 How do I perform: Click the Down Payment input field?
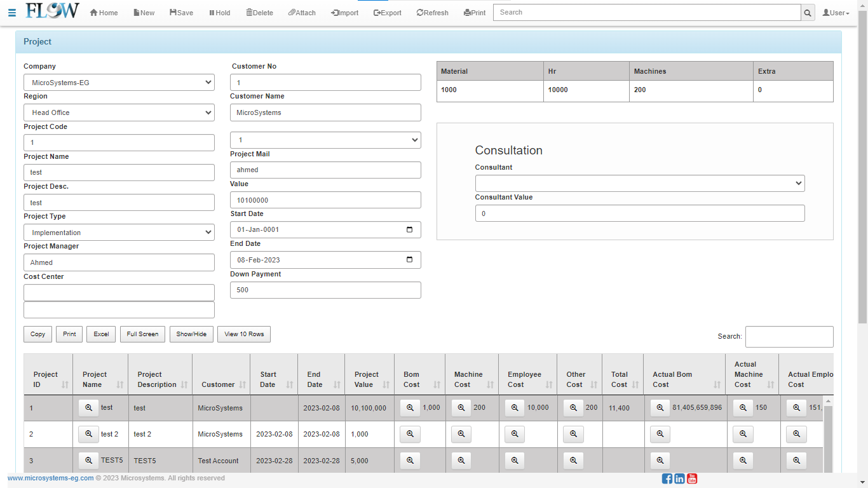(x=325, y=290)
